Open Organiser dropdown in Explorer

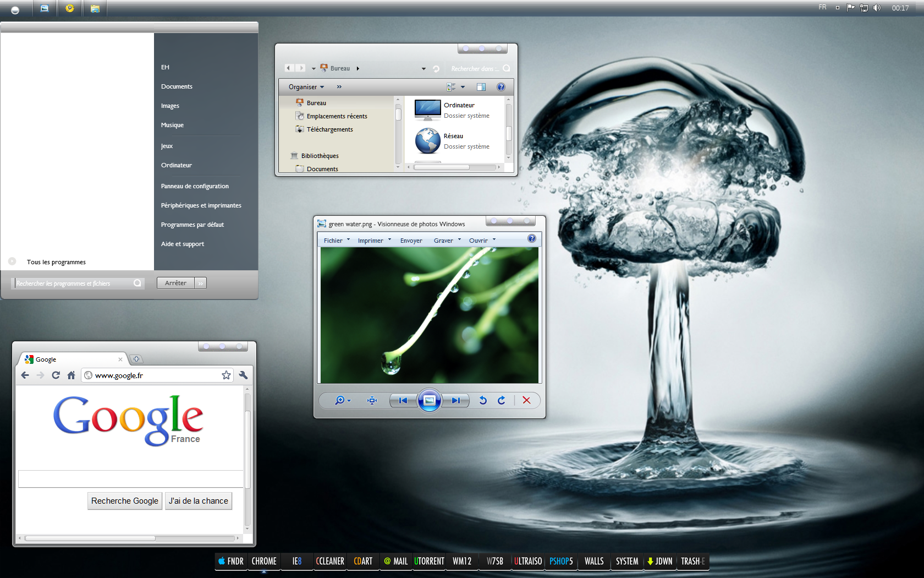(x=306, y=87)
